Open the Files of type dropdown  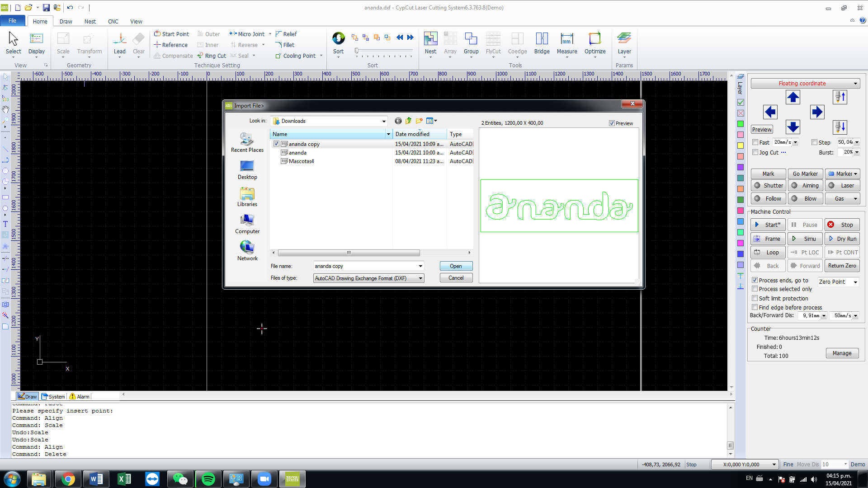click(420, 278)
